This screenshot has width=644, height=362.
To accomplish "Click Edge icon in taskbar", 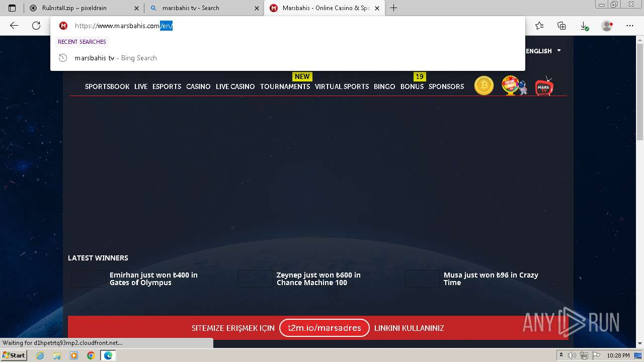I will click(x=108, y=355).
